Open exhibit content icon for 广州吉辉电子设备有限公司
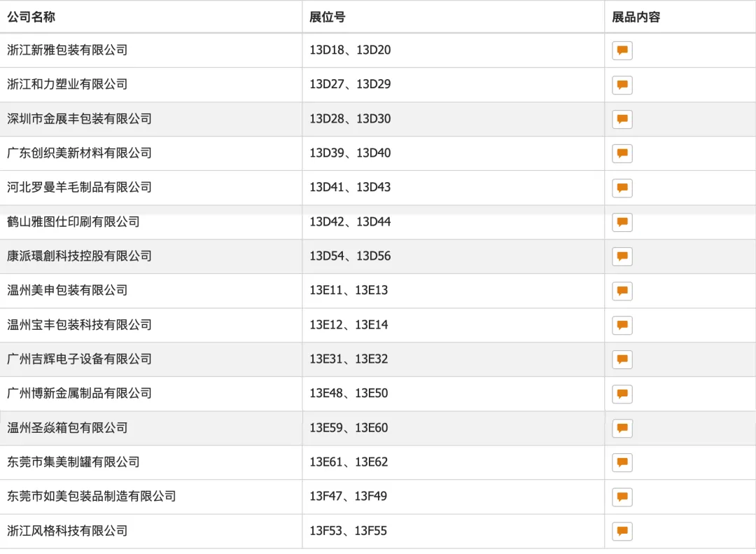 coord(622,359)
